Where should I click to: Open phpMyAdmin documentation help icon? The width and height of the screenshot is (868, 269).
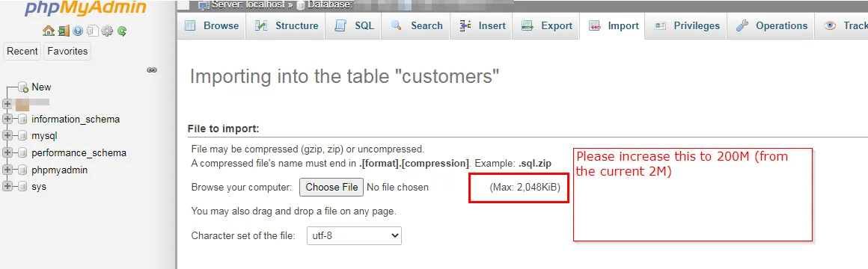coord(78,31)
